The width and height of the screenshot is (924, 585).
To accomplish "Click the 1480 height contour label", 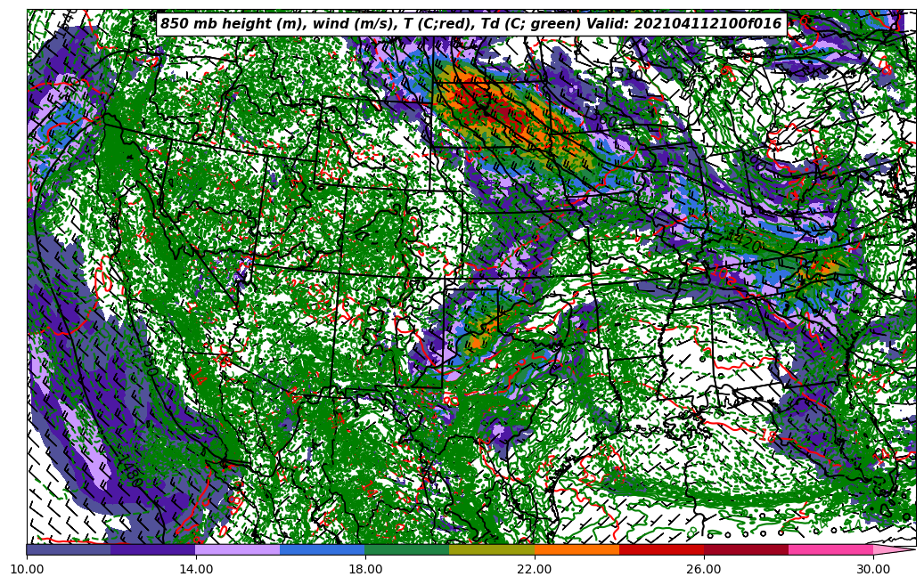I will [x=130, y=472].
